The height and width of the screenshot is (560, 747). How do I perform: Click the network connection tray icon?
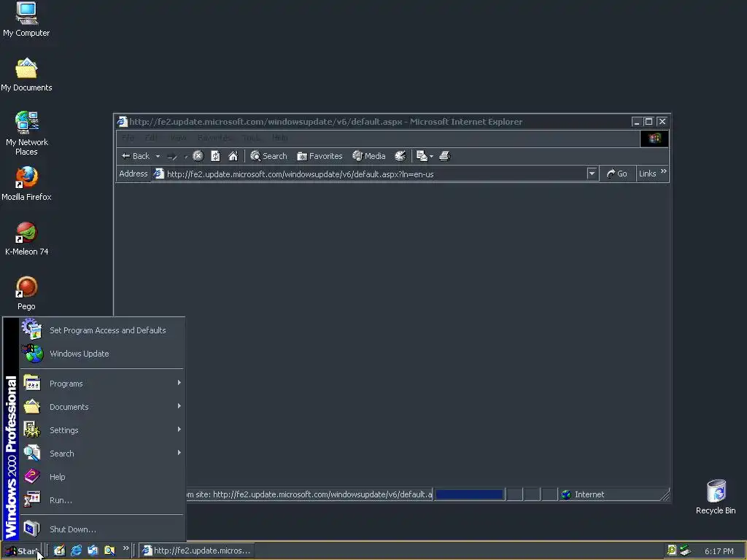[685, 550]
